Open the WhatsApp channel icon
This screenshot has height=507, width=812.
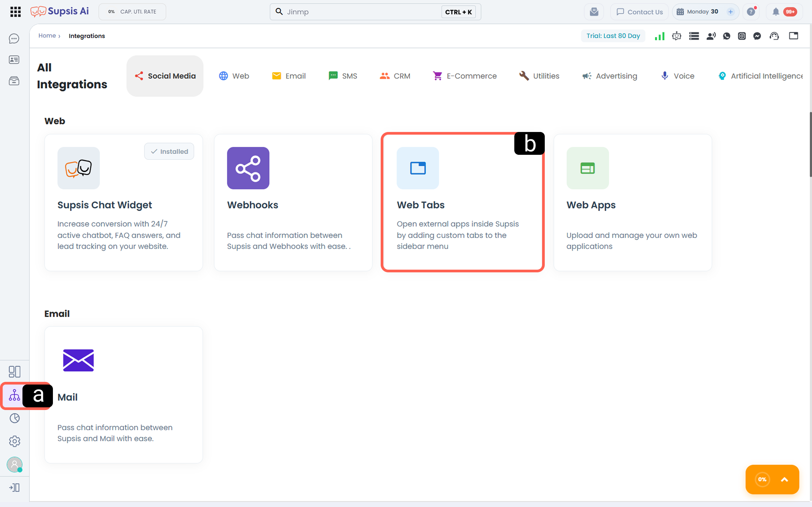pos(727,36)
